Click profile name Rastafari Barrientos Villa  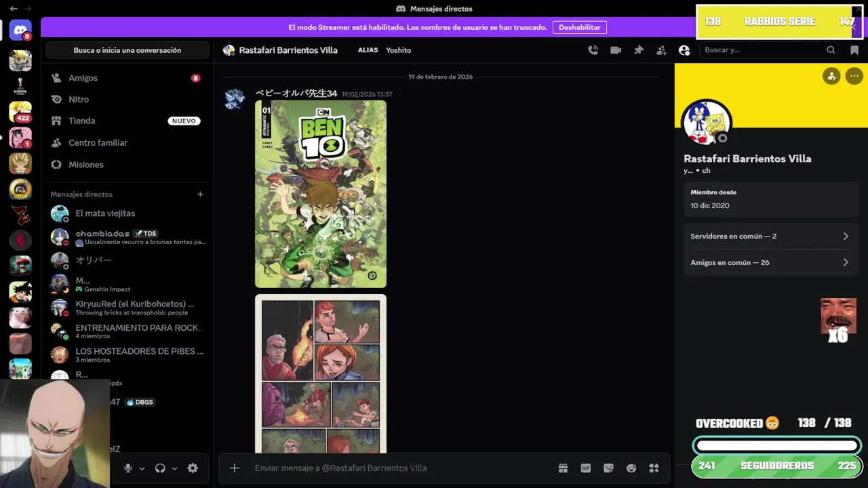(x=747, y=159)
